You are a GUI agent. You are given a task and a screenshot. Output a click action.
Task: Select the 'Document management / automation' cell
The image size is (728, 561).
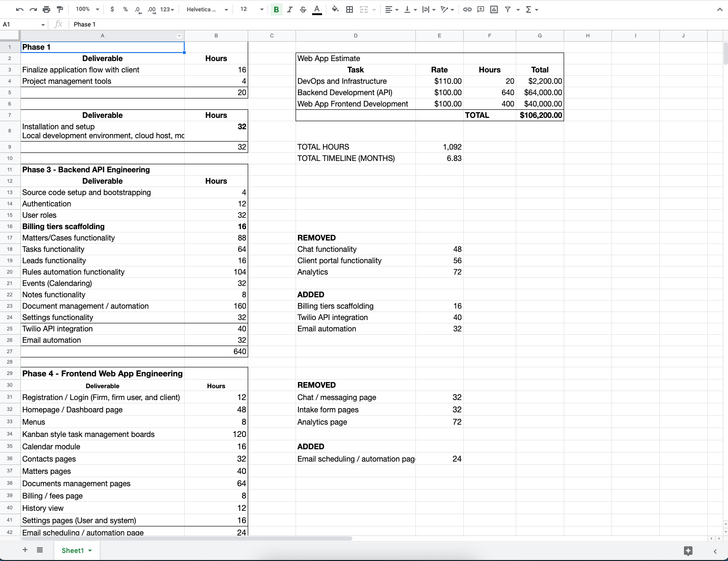click(x=102, y=306)
